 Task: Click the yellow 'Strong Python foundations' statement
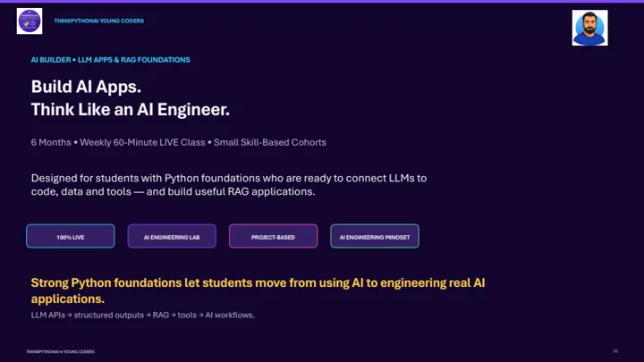click(x=258, y=290)
